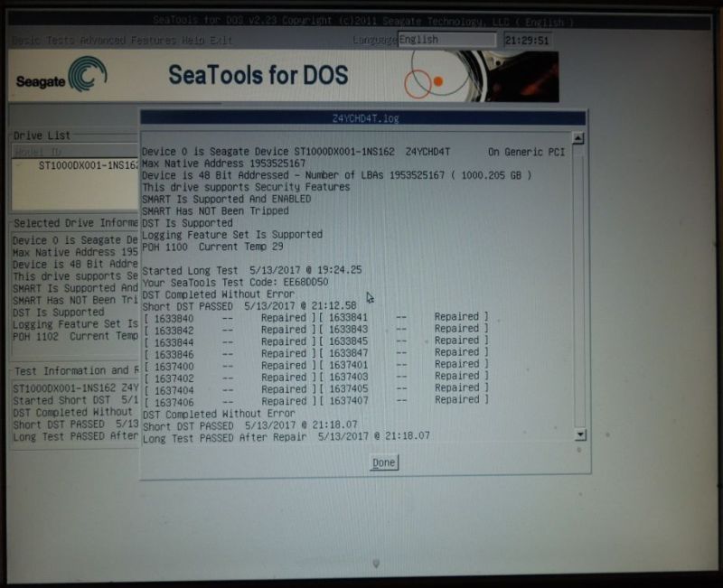Click 'Max Native Address 1953525167' line in log
Viewport: 723px width, 588px height.
(x=223, y=163)
